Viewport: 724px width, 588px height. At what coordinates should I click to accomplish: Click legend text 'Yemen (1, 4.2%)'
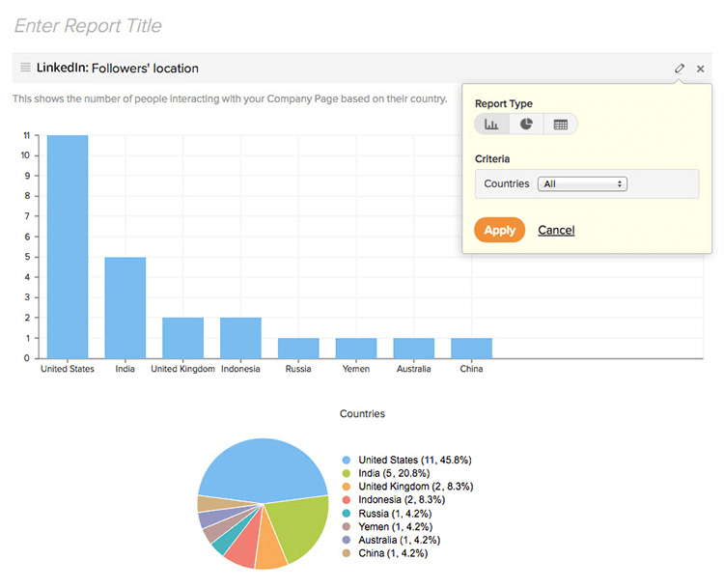[396, 526]
